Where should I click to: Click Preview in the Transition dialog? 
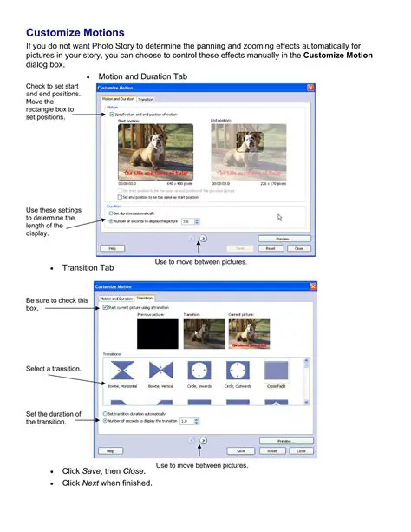click(x=286, y=441)
